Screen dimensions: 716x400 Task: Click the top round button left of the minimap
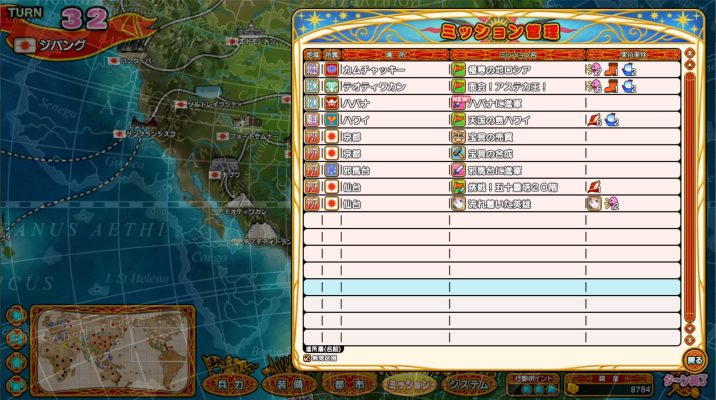pos(16,316)
